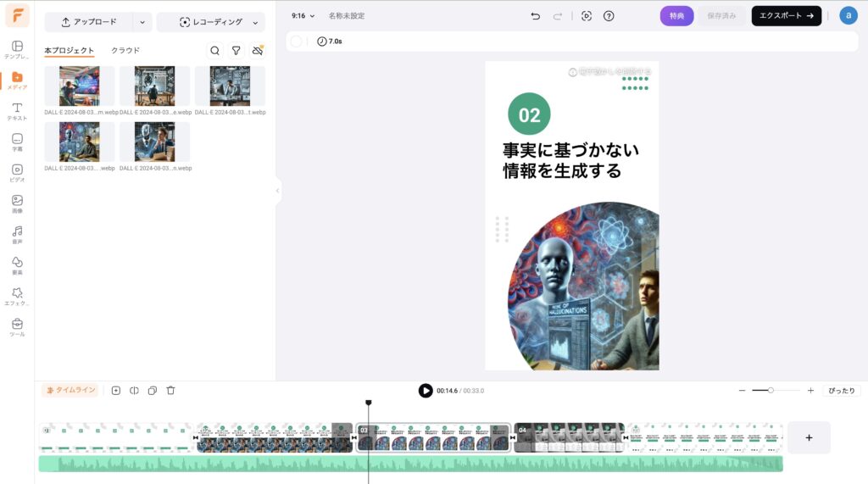868x484 pixels.
Task: Click the media filter funnel icon
Action: [236, 51]
